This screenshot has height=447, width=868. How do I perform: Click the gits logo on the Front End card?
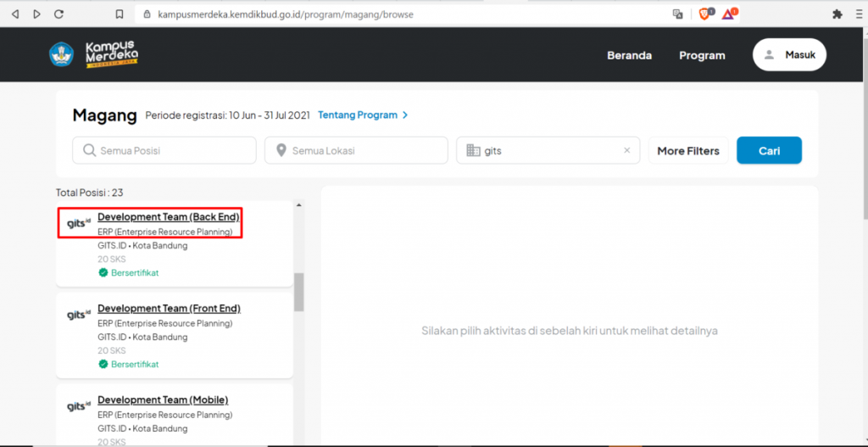(78, 316)
